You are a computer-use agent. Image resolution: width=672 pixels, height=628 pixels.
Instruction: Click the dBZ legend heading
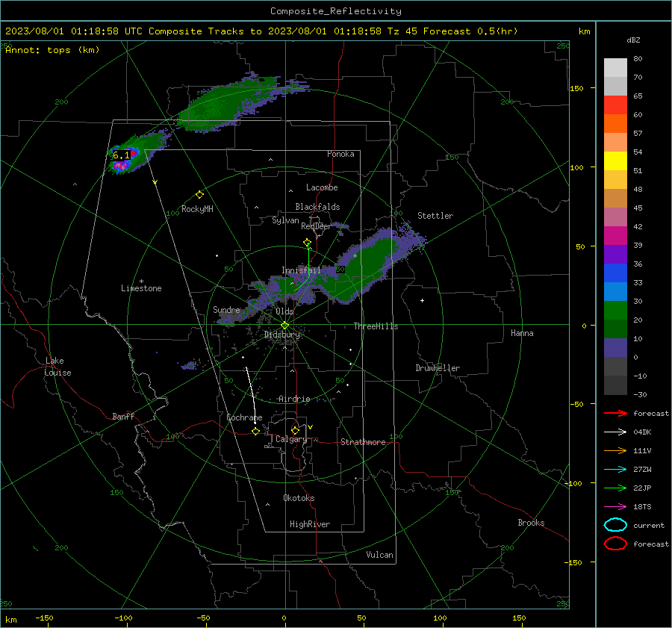pyautogui.click(x=633, y=40)
